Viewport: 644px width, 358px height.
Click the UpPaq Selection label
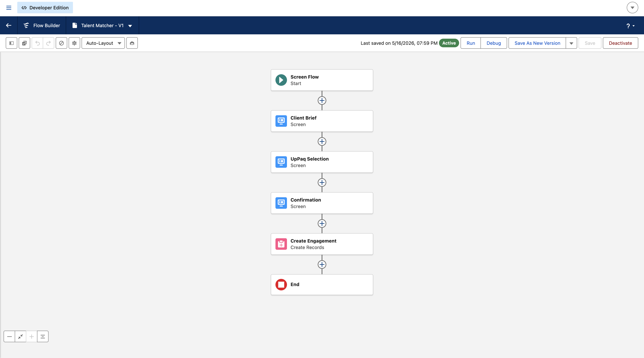[x=309, y=159]
